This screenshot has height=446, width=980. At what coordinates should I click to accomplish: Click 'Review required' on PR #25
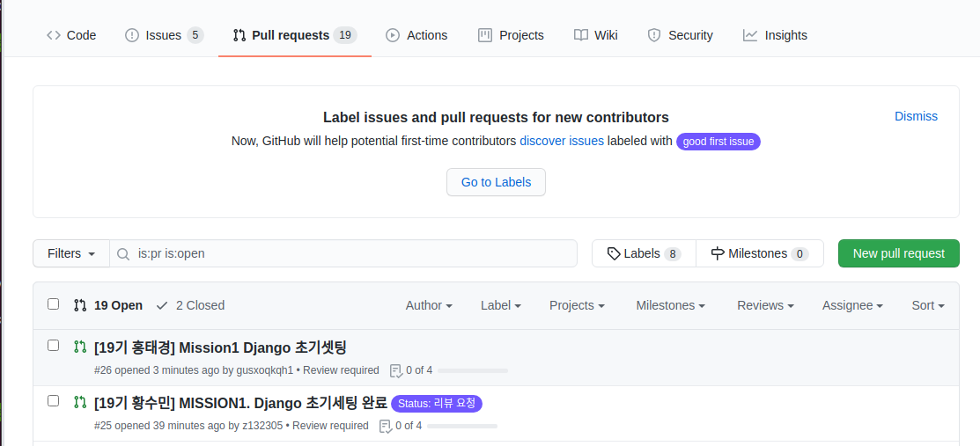click(x=330, y=426)
